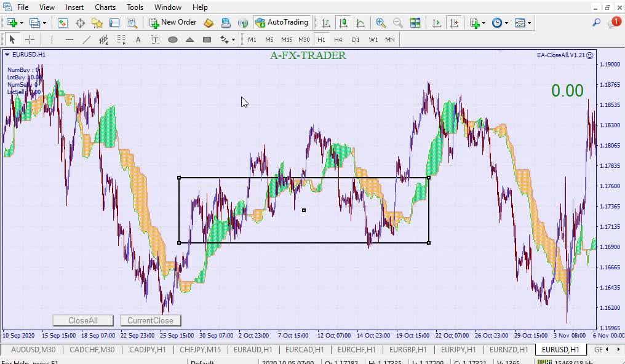Tile chart windows icon
Image resolution: width=625 pixels, height=364 pixels.
[x=415, y=23]
